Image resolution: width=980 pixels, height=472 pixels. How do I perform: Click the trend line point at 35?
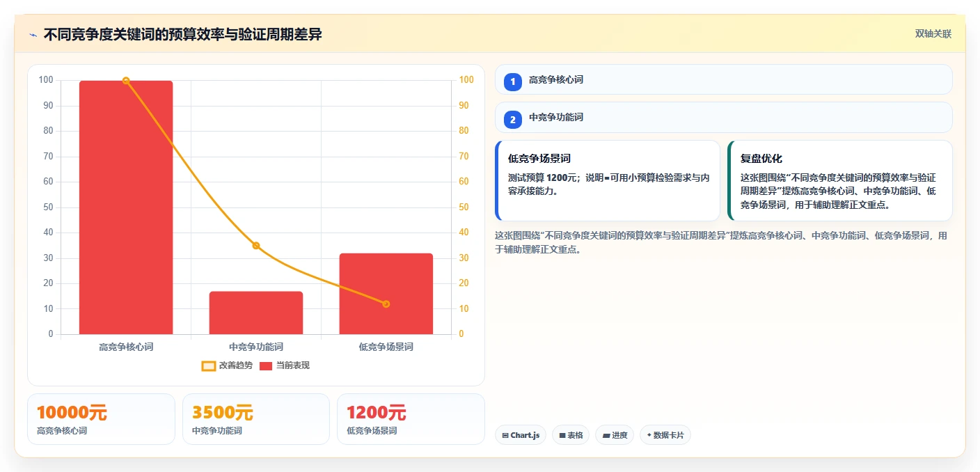(x=256, y=246)
